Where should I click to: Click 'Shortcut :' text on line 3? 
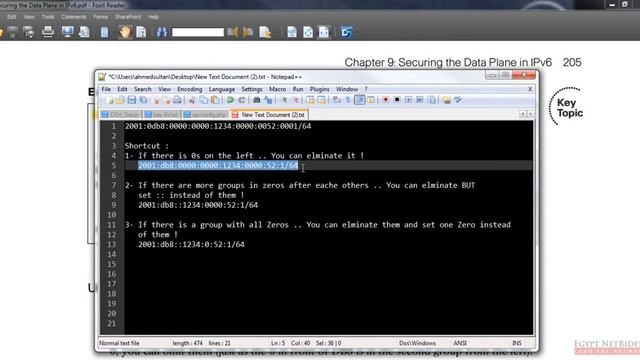tap(147, 146)
